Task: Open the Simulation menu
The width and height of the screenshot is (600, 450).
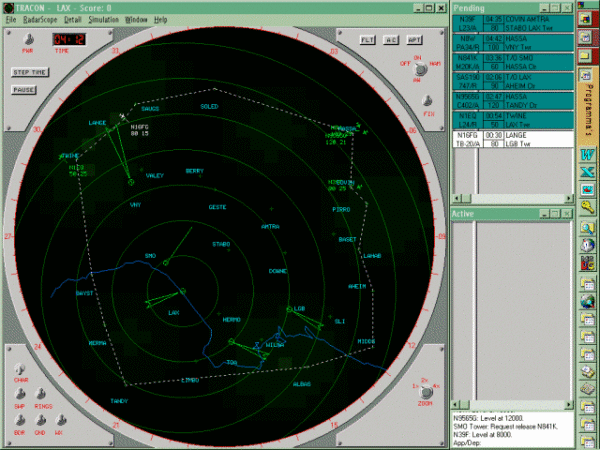Action: (x=103, y=20)
